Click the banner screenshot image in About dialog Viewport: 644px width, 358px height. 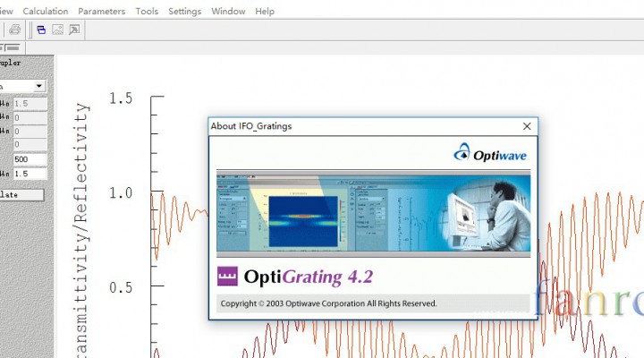pyautogui.click(x=373, y=215)
